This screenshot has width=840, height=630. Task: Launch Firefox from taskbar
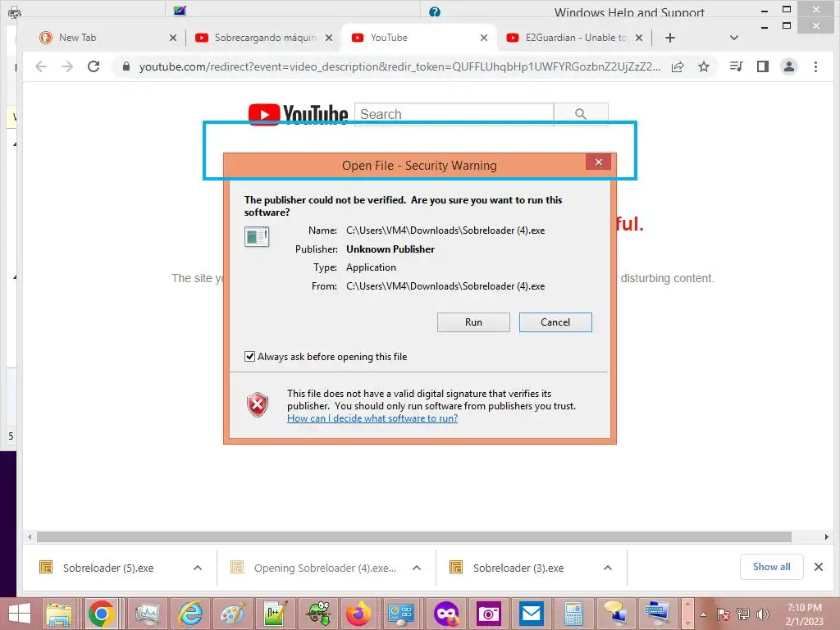(358, 614)
